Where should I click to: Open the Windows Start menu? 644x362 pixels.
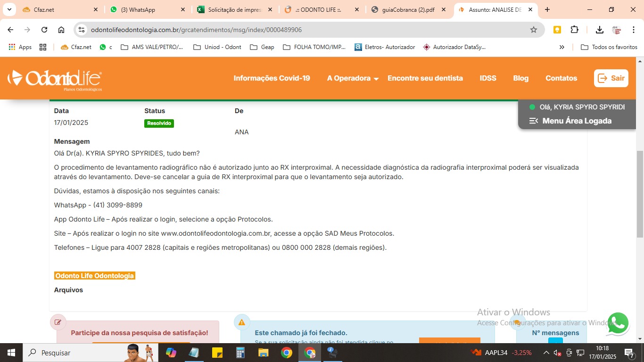[10, 353]
